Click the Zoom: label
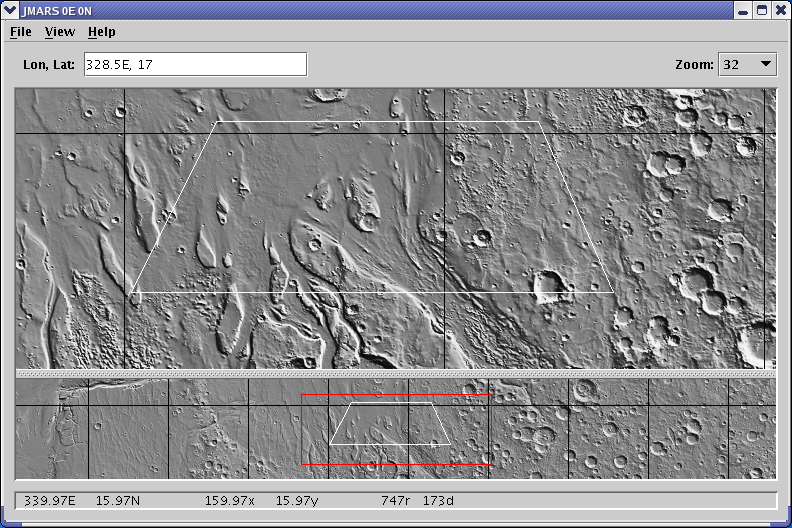This screenshot has height=528, width=792. pos(695,65)
